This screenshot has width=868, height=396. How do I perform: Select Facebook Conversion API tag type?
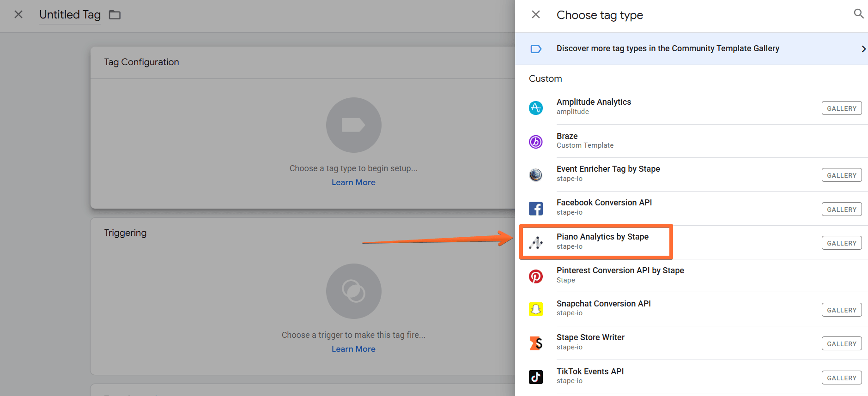tap(692, 209)
